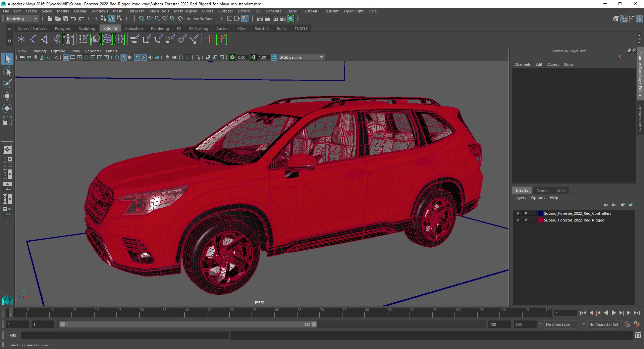Open Layers menu in layer editor

coord(521,198)
